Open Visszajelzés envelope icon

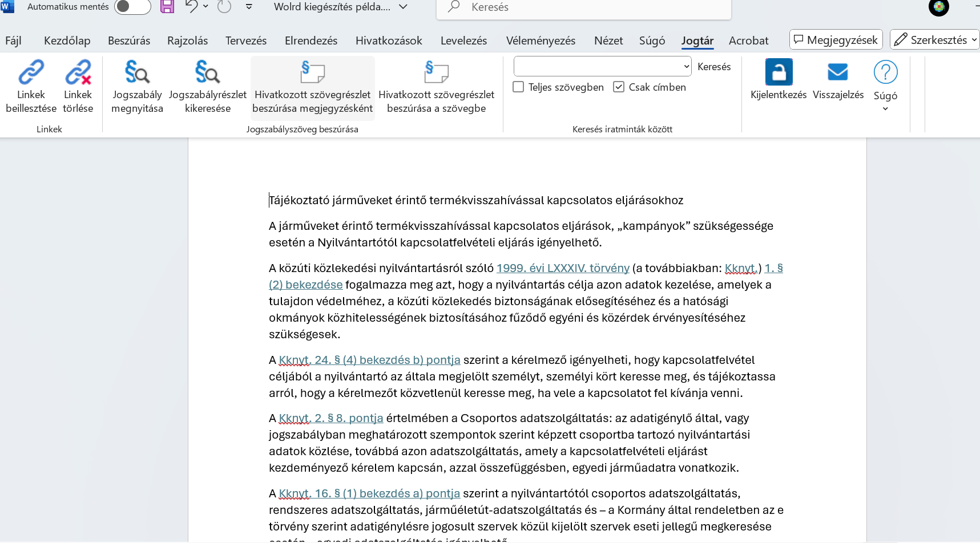pos(837,72)
